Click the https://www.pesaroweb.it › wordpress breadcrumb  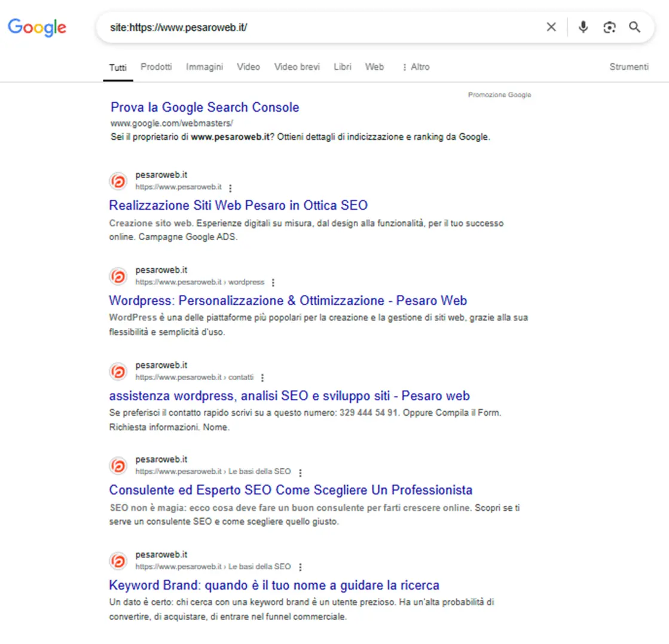[x=200, y=282]
